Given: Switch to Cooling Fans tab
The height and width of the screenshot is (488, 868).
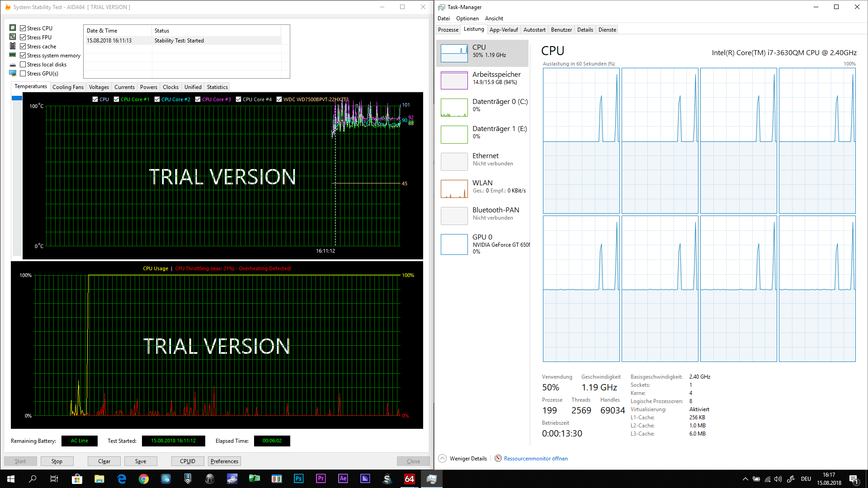Looking at the screenshot, I should (68, 87).
